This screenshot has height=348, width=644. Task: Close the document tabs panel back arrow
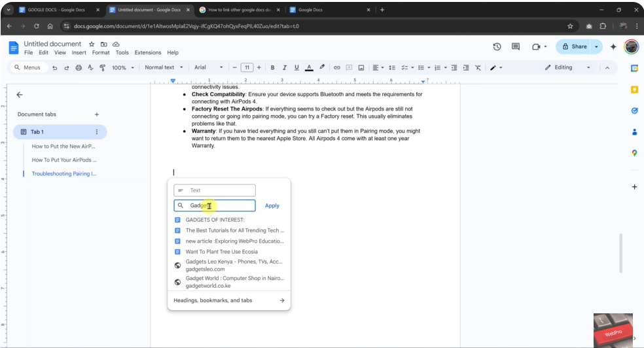coord(19,95)
